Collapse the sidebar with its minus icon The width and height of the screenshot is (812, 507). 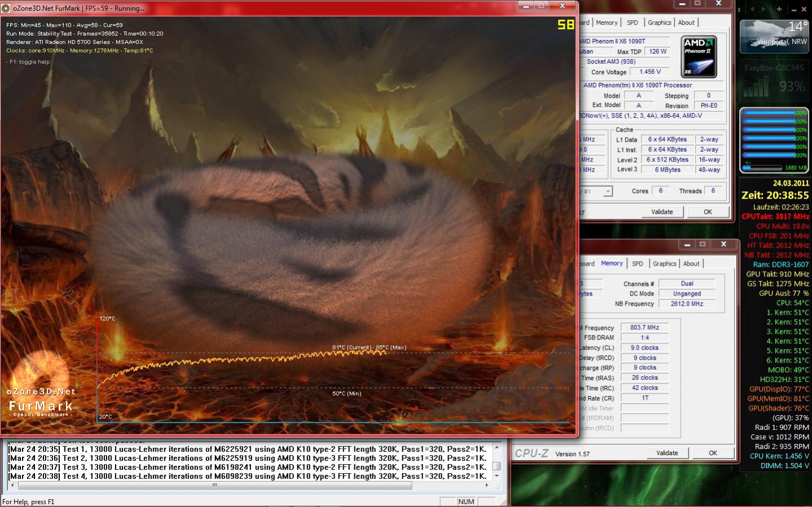793,10
